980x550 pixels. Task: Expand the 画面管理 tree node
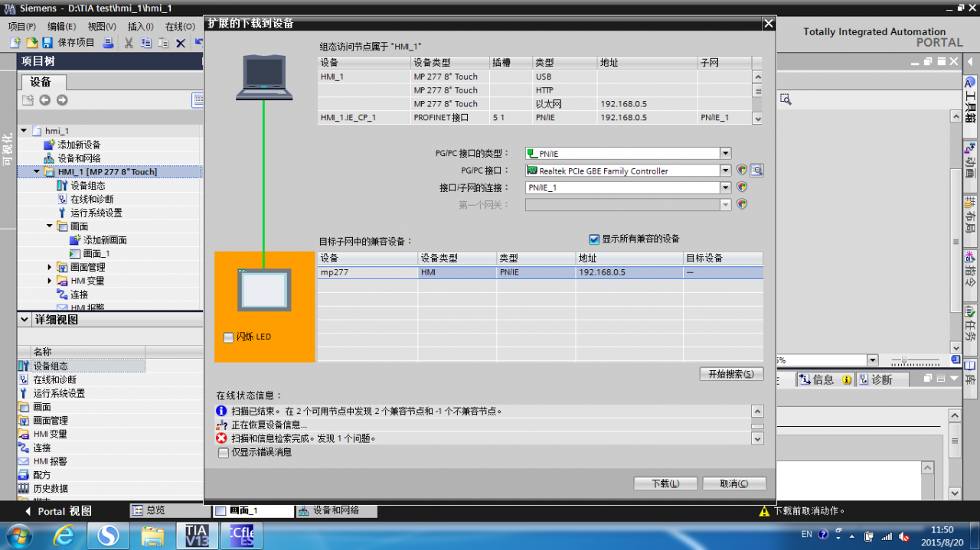(x=50, y=267)
